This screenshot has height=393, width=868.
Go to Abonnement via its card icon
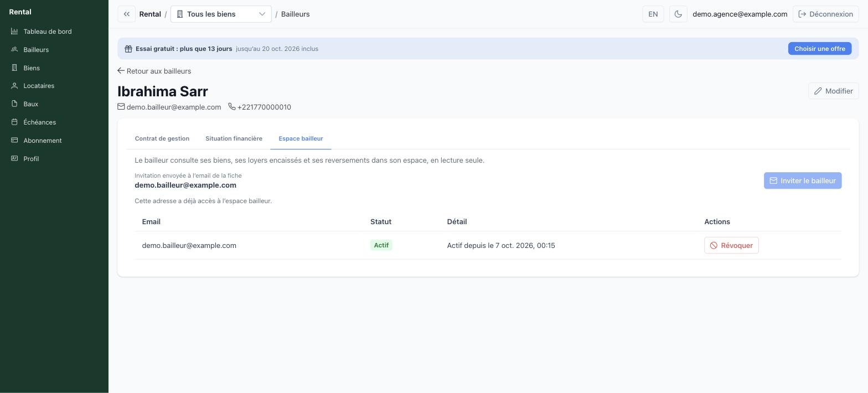14,141
